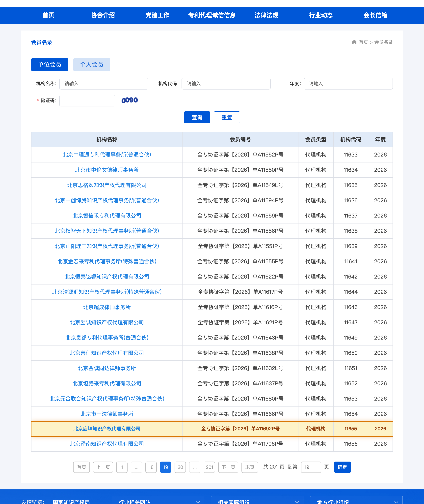Click the 查询 search button
Screen dimensions: 424x504
[x=197, y=117]
